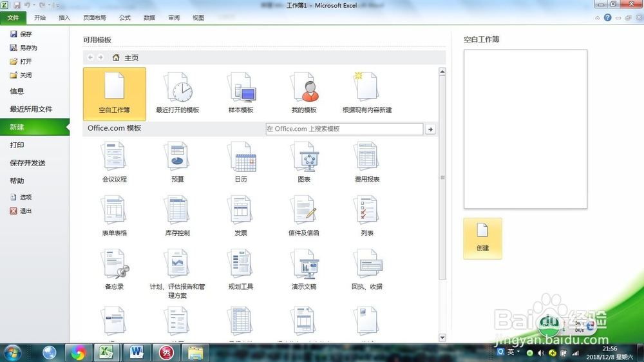This screenshot has height=362, width=644.
Task: Switch to the 审阅 Review tab
Action: [x=174, y=17]
